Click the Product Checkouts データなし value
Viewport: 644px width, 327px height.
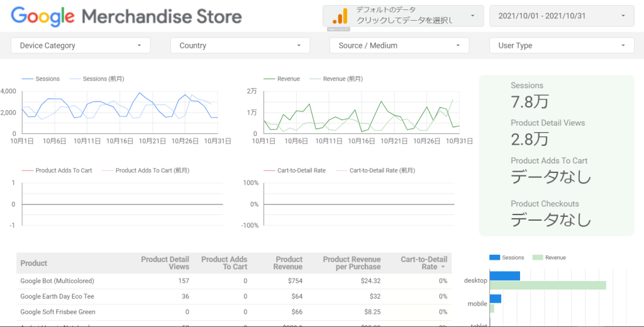(551, 220)
